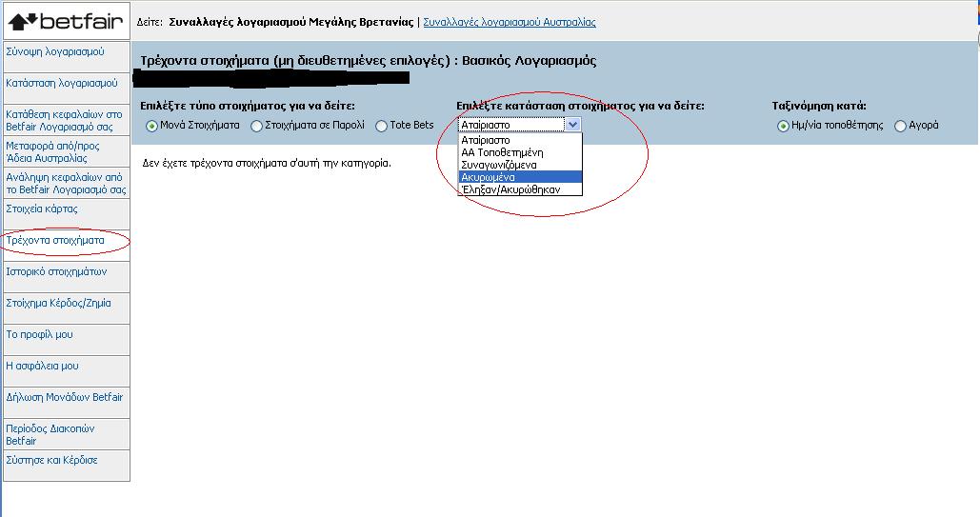The image size is (980, 517).
Task: Select the Στοιχήματα σε Παρολί radio button
Action: click(256, 127)
